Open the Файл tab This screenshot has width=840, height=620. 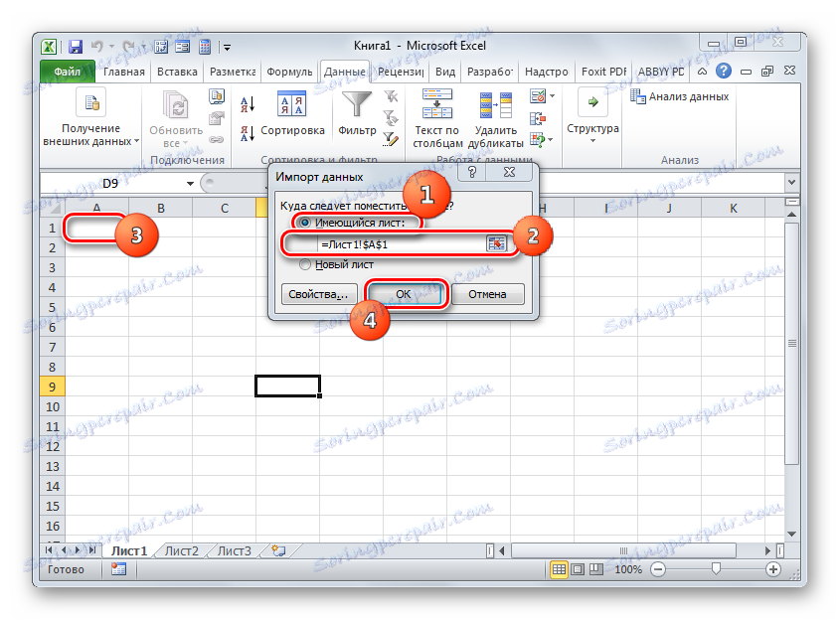pos(67,72)
